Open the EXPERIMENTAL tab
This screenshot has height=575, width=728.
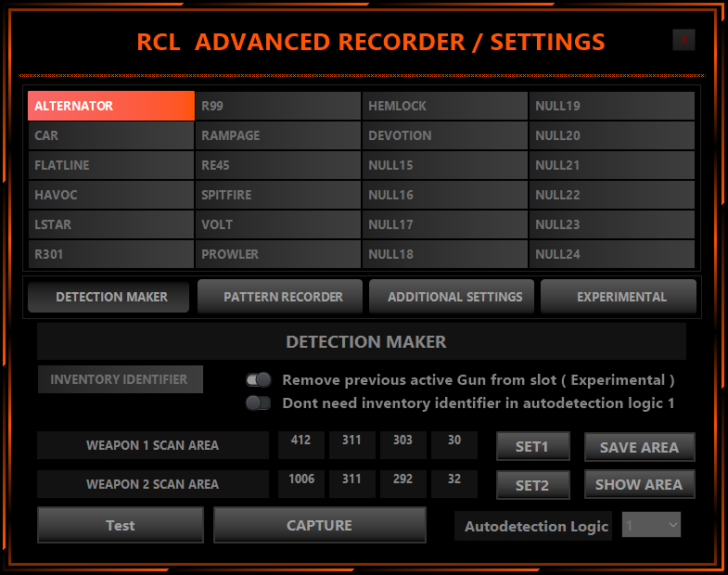[619, 297]
